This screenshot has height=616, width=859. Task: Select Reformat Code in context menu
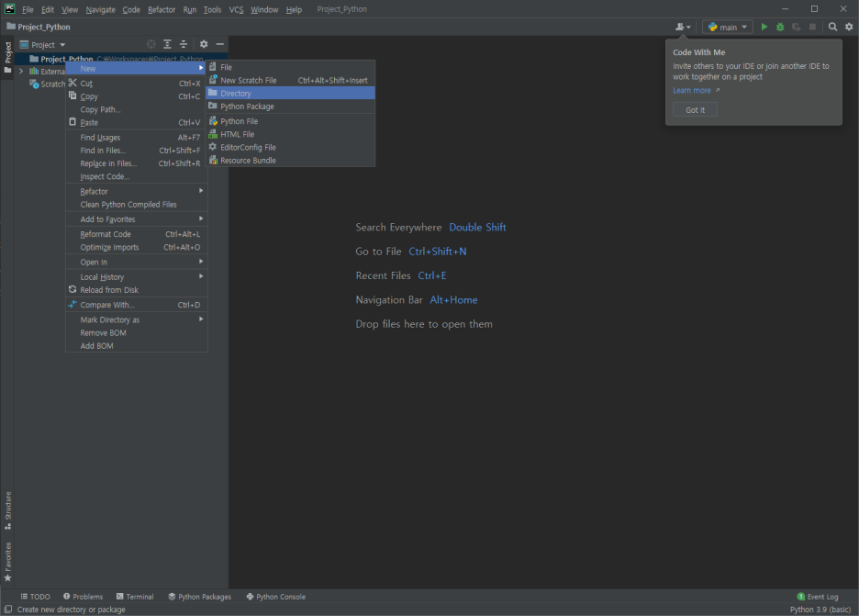pyautogui.click(x=137, y=234)
